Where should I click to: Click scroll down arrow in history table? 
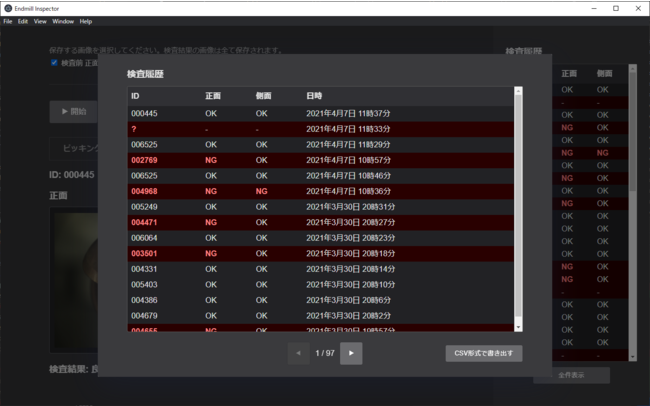518,326
